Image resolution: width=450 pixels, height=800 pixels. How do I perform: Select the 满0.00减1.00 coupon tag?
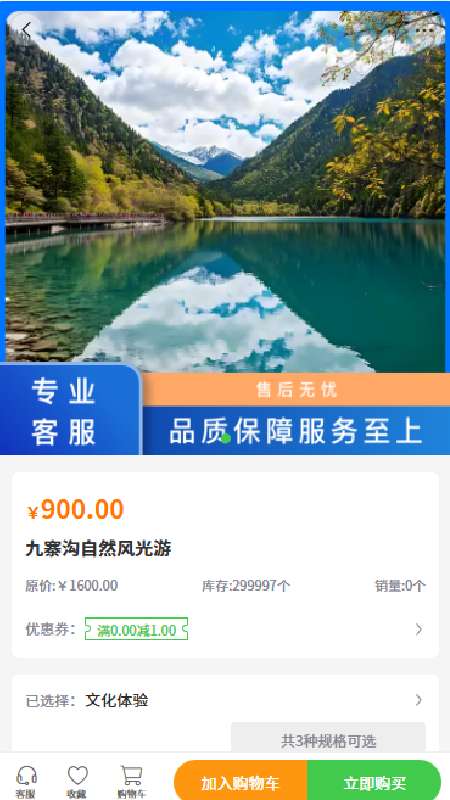point(136,629)
